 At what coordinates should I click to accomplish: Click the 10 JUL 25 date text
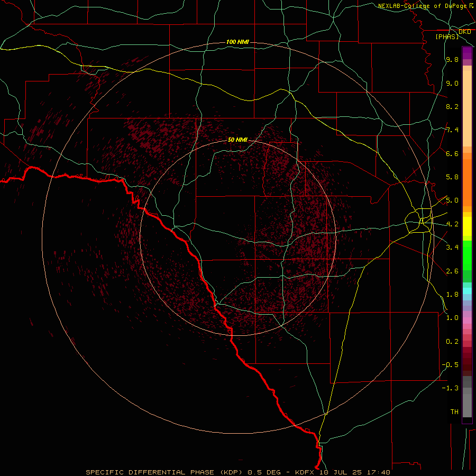point(341,472)
